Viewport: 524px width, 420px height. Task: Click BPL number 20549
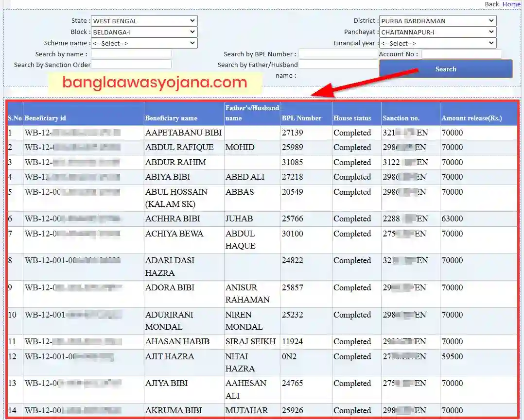click(293, 192)
